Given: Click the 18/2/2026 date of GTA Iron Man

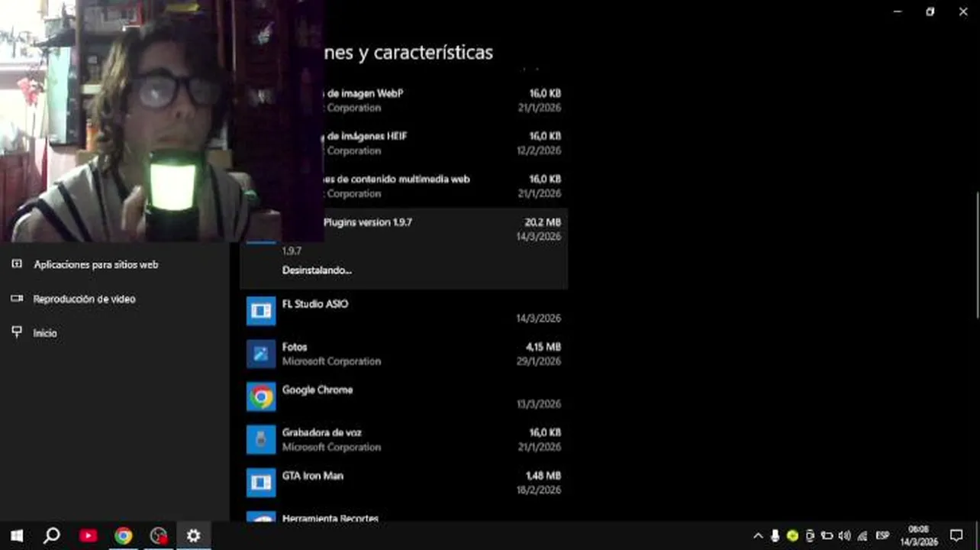Looking at the screenshot, I should point(539,490).
